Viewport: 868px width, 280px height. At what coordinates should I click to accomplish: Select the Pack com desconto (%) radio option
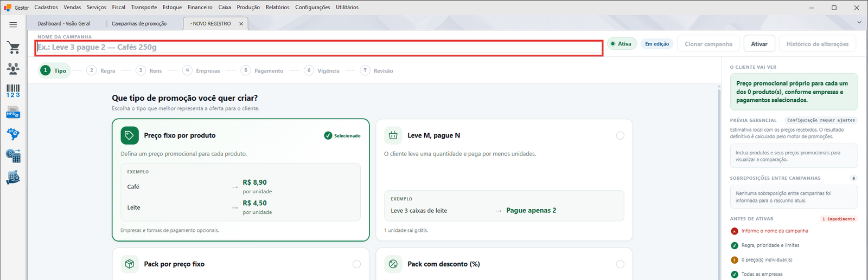pyautogui.click(x=620, y=264)
